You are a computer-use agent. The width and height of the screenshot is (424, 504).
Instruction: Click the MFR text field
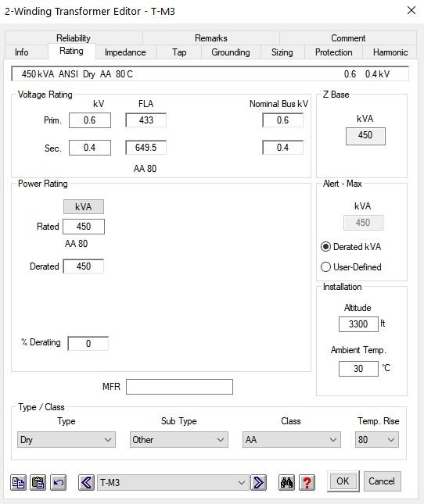(x=179, y=387)
